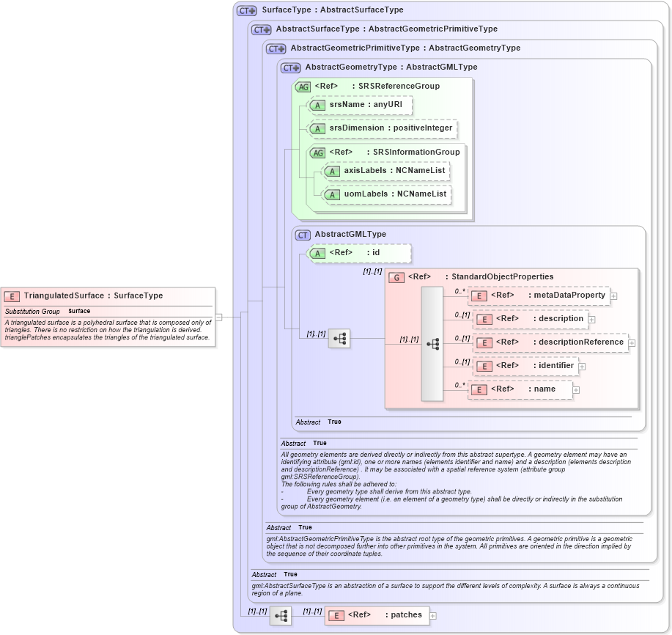672x635 pixels.
Task: Click the A icon of axisLabels attribute
Action: tap(332, 172)
